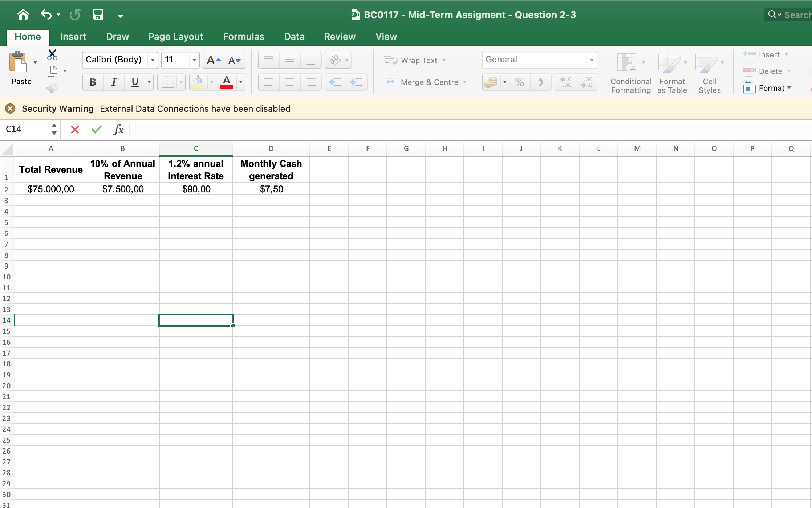Decrease the cell indent

335,82
